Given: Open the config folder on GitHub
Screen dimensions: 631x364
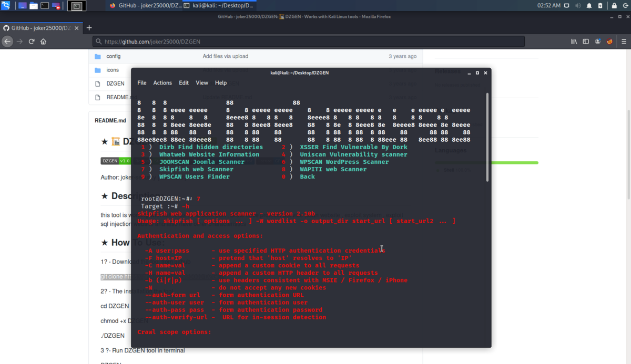Looking at the screenshot, I should 113,56.
